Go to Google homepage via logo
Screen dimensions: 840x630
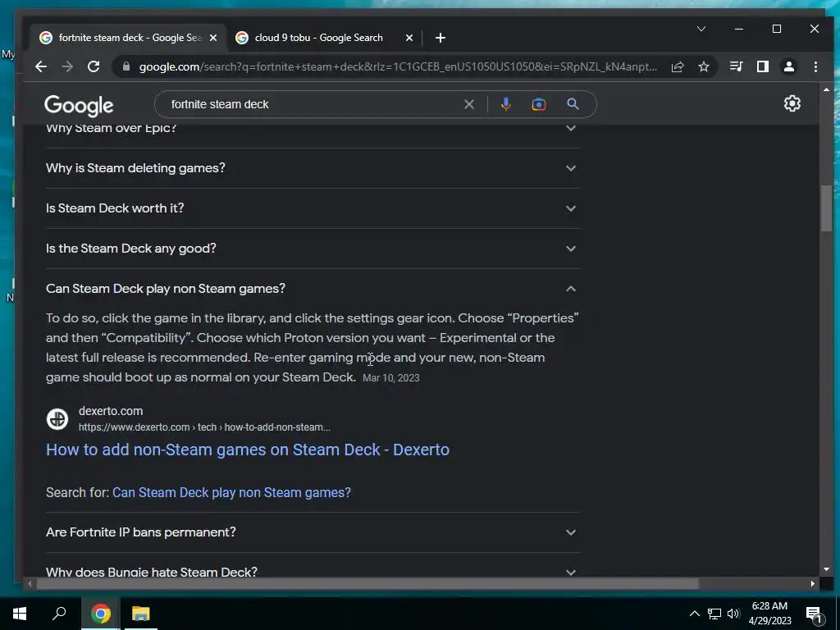click(x=79, y=106)
